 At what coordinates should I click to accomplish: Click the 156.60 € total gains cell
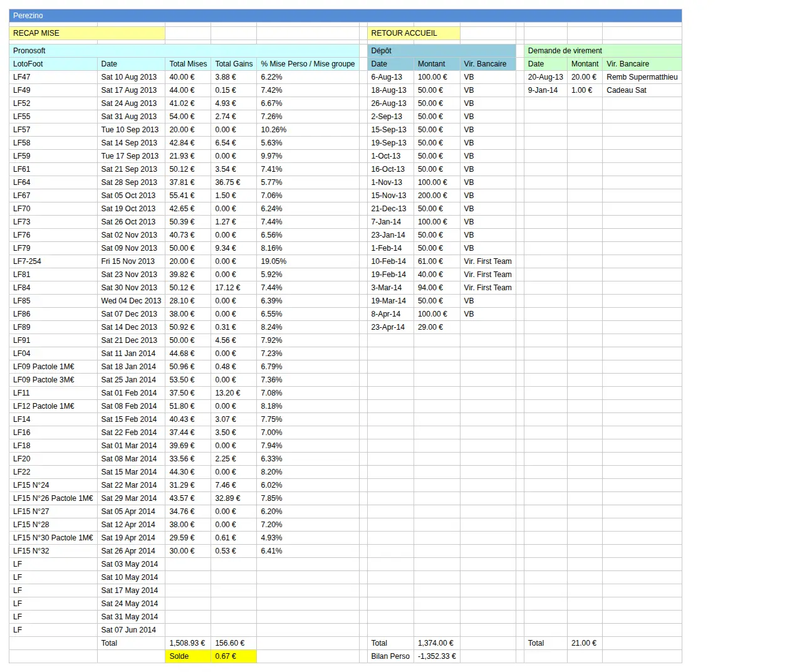click(234, 643)
